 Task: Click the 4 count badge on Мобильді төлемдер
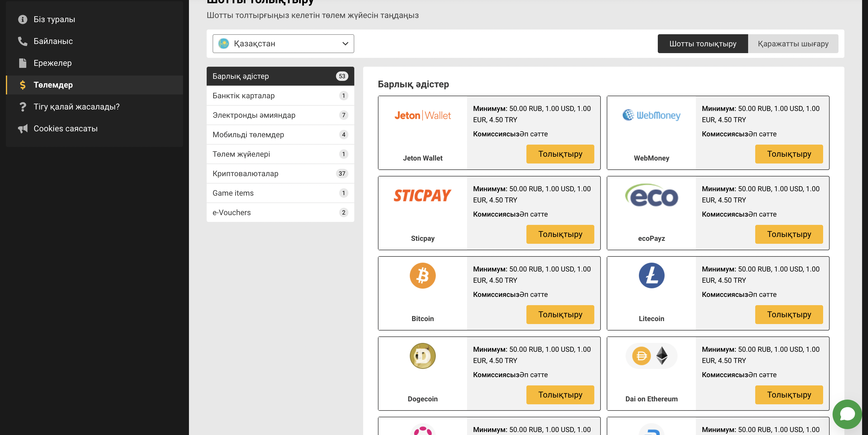pos(343,135)
